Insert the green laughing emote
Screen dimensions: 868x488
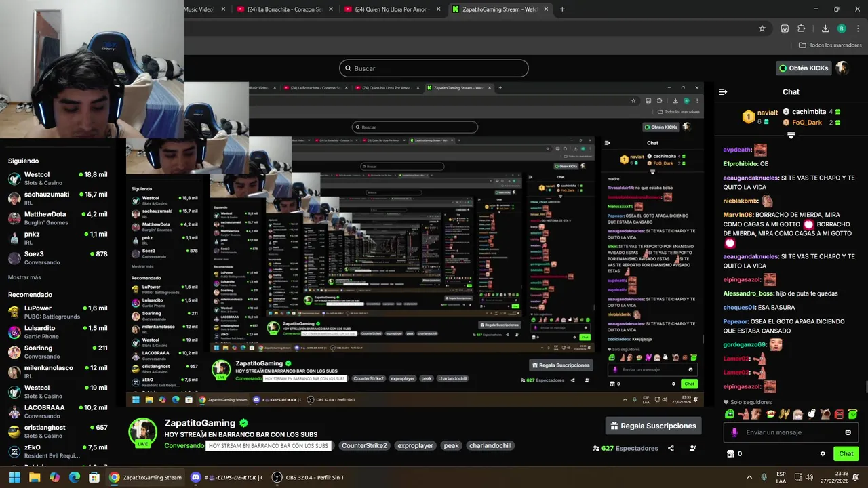(x=730, y=414)
